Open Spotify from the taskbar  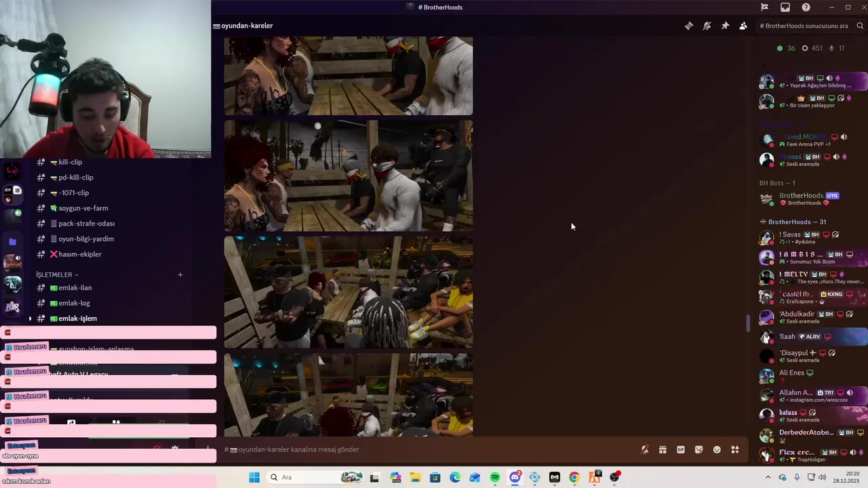tap(495, 477)
